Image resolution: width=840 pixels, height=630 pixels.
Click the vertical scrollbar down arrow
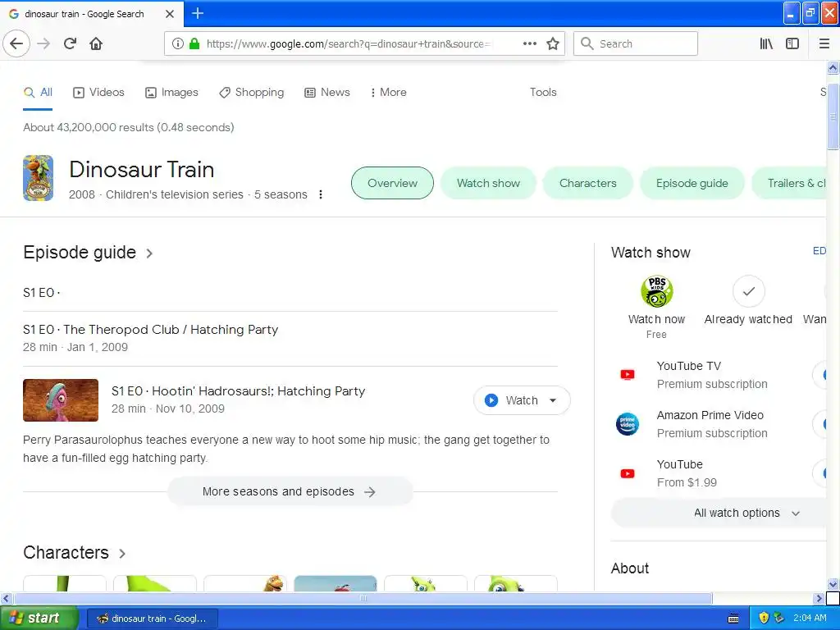(x=833, y=584)
